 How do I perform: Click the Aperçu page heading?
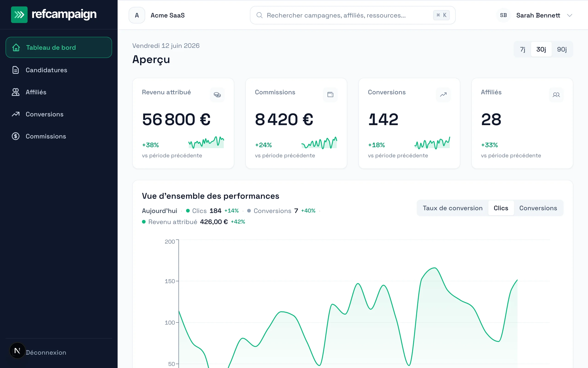pos(151,59)
